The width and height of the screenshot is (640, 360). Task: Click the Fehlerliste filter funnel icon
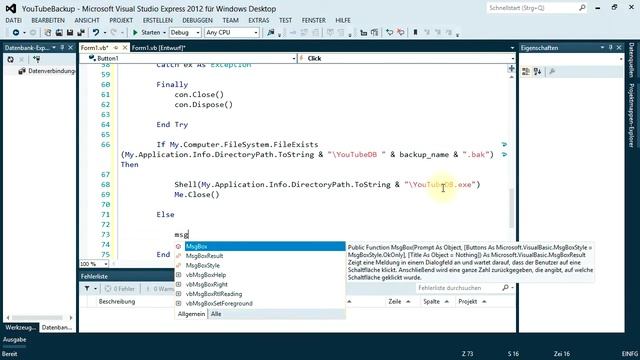(x=87, y=289)
